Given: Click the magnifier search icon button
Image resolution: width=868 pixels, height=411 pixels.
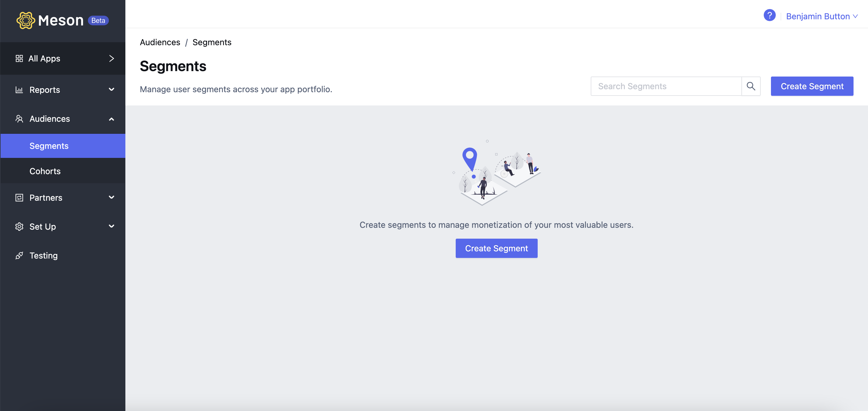Looking at the screenshot, I should (751, 86).
